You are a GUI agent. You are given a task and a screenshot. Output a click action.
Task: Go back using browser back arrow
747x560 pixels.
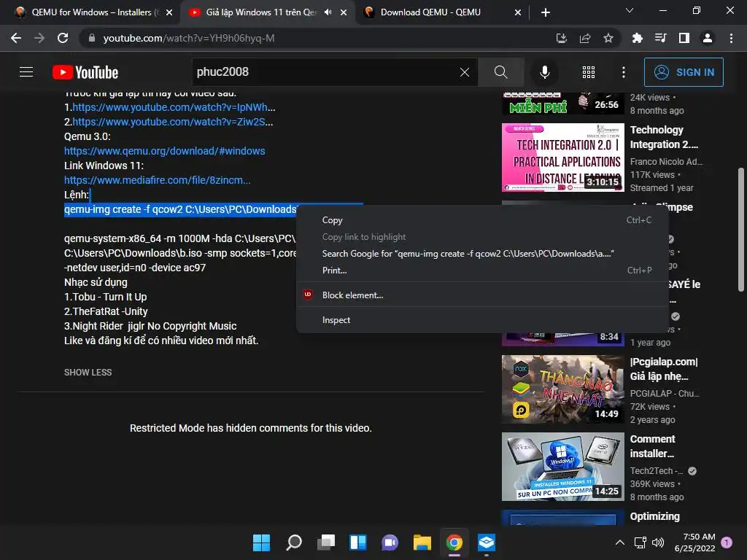(x=16, y=38)
